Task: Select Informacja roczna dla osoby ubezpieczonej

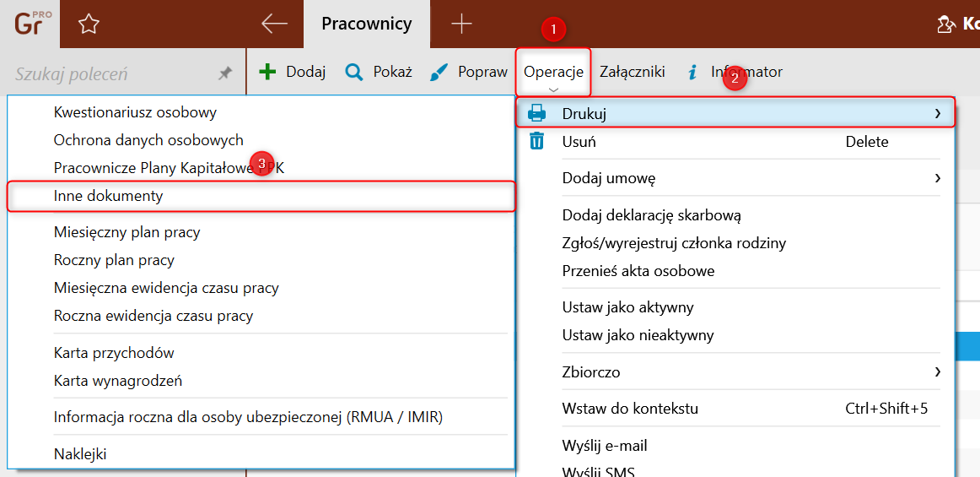Action: [x=261, y=417]
